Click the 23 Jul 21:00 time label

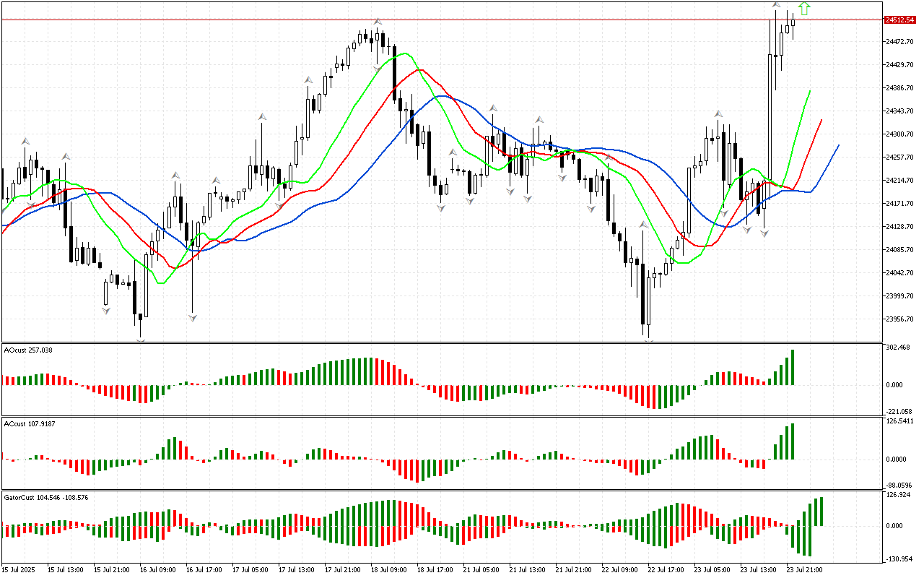[x=804, y=569]
